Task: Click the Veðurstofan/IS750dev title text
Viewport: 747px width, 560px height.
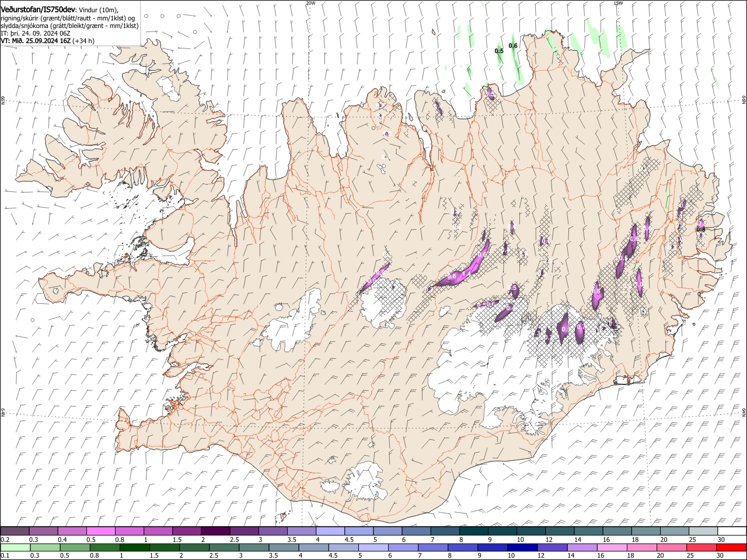Action: (x=38, y=9)
